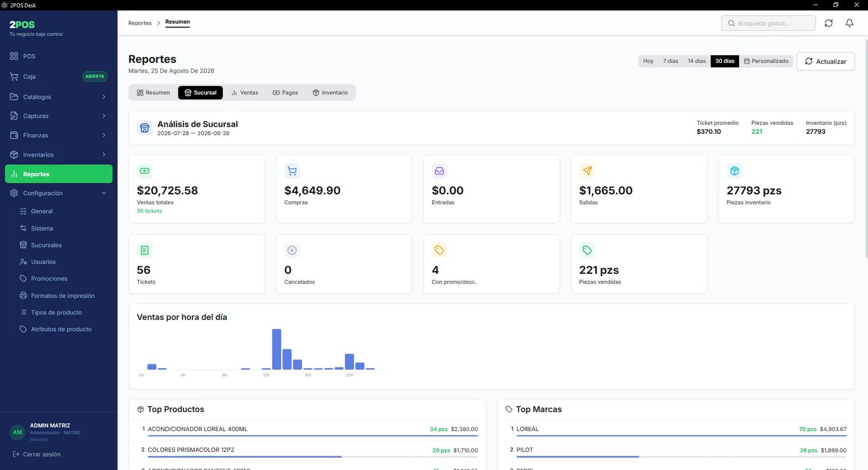
Task: Click the Reportes breadcrumb link
Action: coord(140,23)
